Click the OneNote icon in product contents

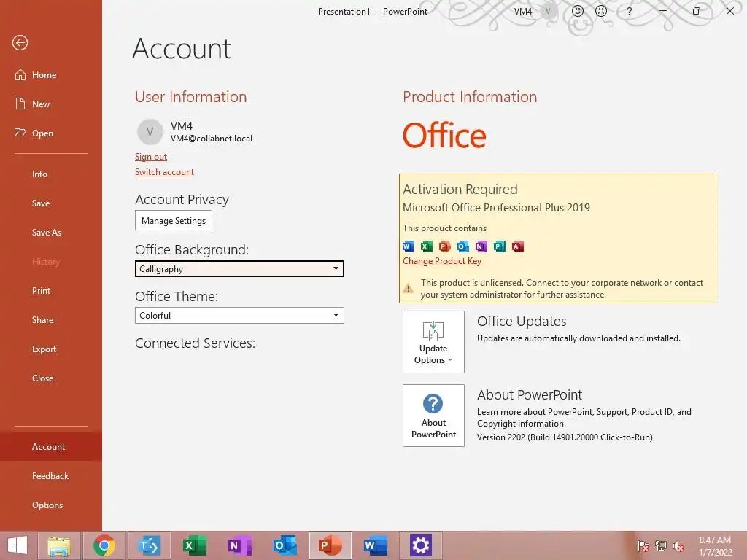coord(481,246)
